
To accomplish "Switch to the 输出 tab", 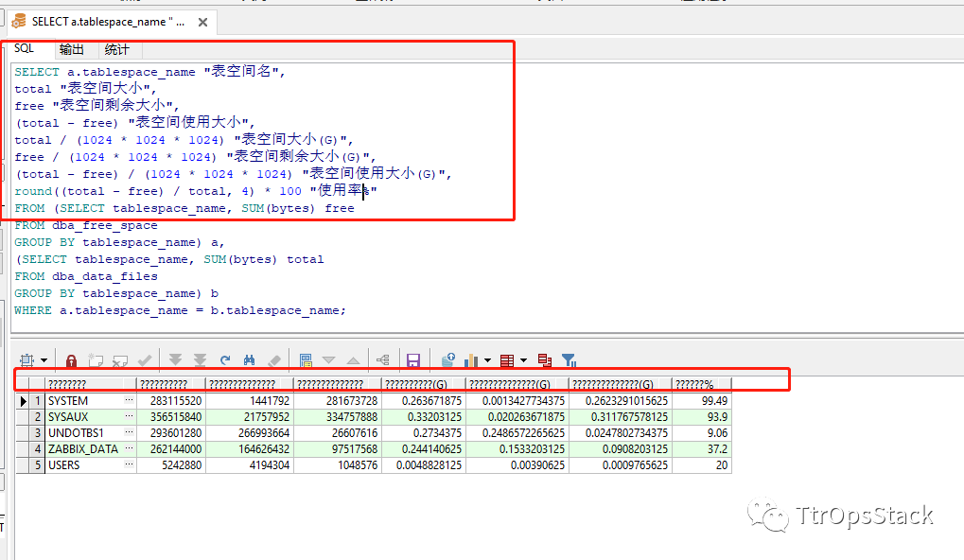I will pos(71,49).
